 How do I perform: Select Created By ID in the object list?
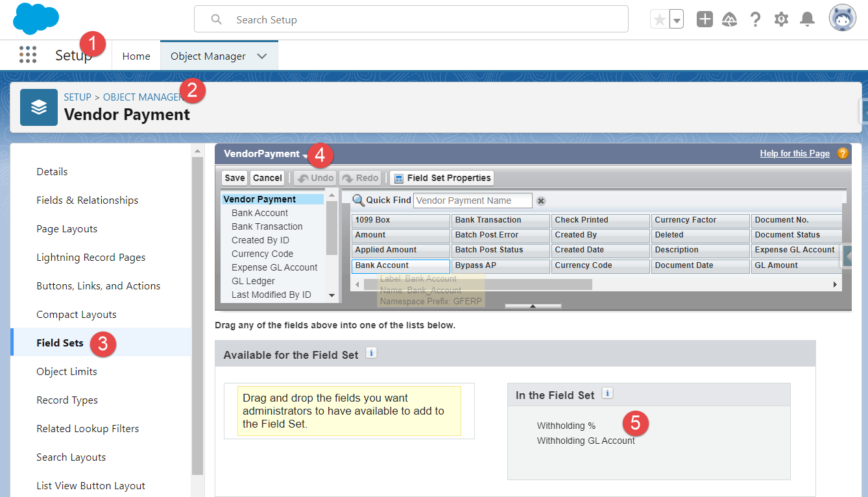(x=260, y=240)
